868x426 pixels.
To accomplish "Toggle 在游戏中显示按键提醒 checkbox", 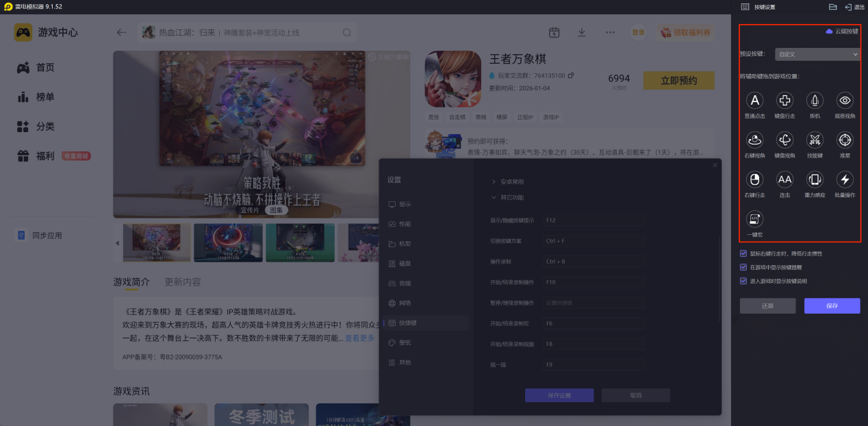I will 744,267.
